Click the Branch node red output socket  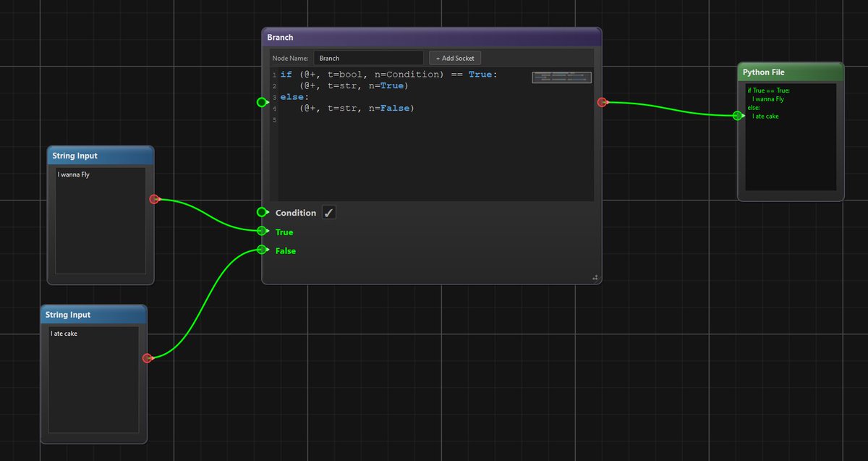pos(602,103)
